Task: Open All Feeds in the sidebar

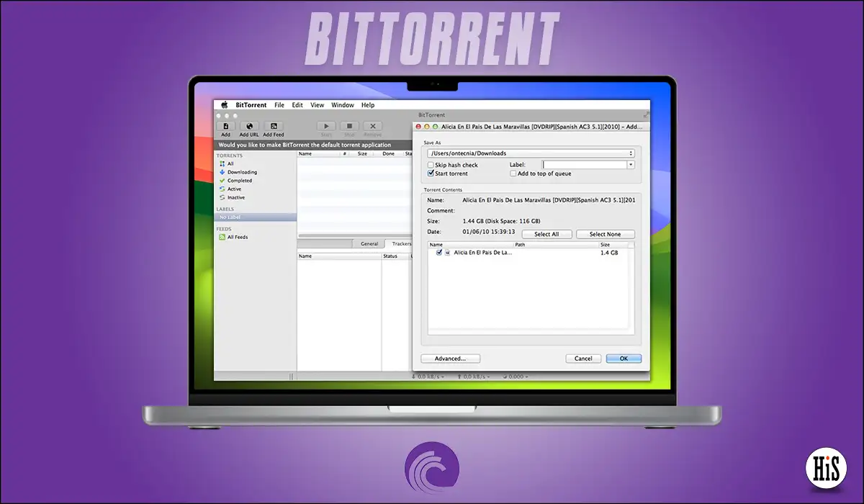Action: tap(233, 237)
